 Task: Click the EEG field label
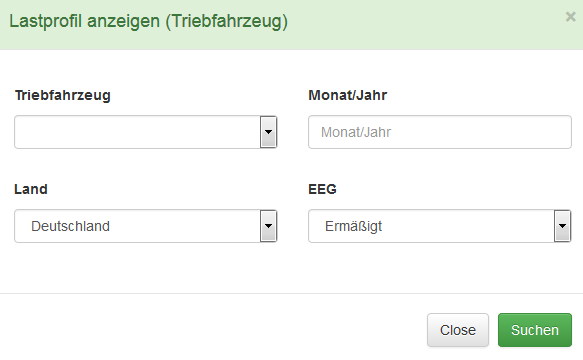(322, 189)
